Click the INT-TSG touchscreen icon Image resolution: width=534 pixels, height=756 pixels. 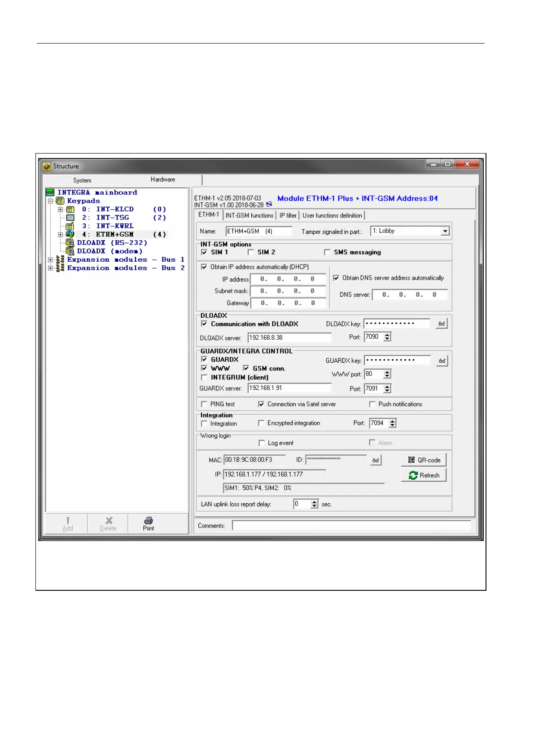(x=70, y=218)
